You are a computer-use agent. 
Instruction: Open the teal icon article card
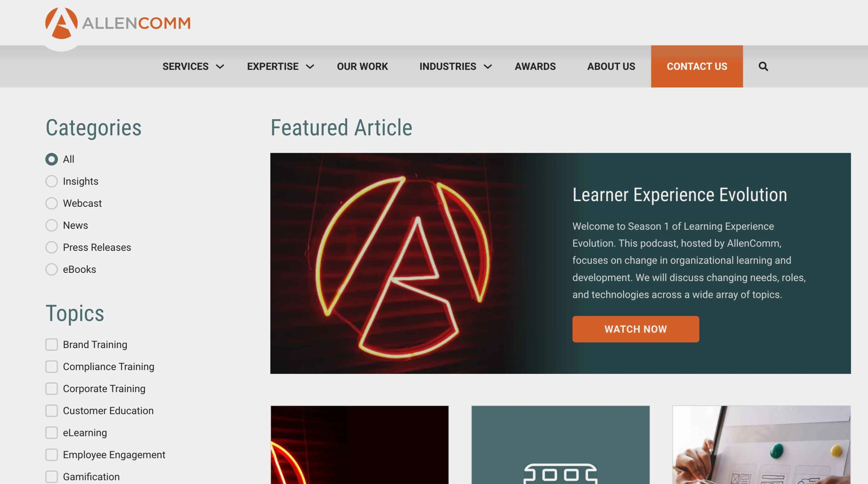pyautogui.click(x=560, y=445)
